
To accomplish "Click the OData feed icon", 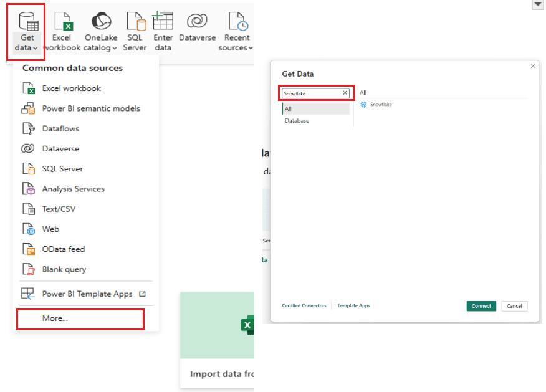I will (29, 249).
